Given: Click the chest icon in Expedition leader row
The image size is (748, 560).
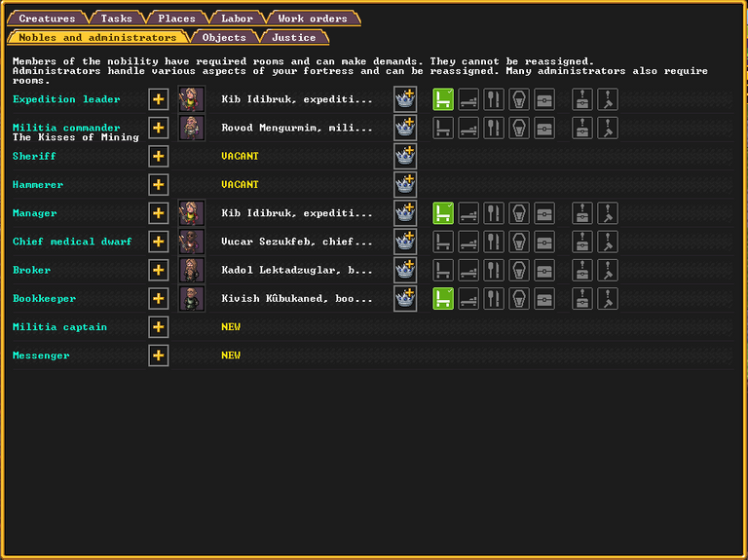Looking at the screenshot, I should (544, 99).
